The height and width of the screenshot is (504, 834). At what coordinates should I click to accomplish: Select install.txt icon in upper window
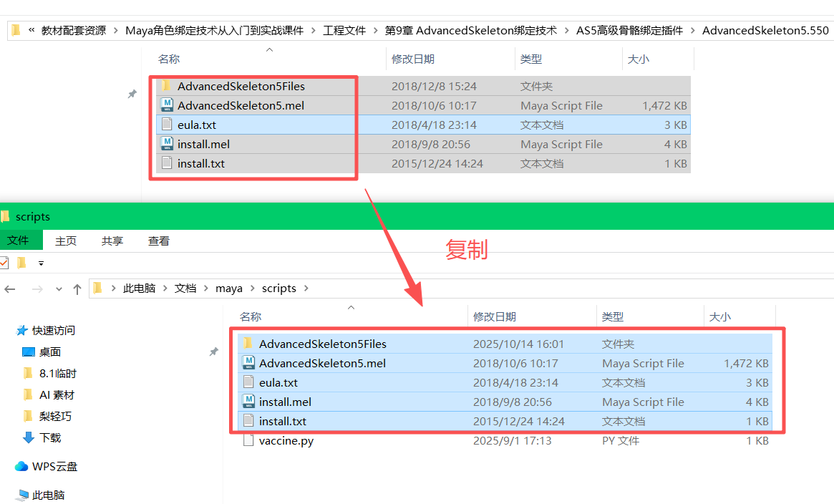(167, 163)
